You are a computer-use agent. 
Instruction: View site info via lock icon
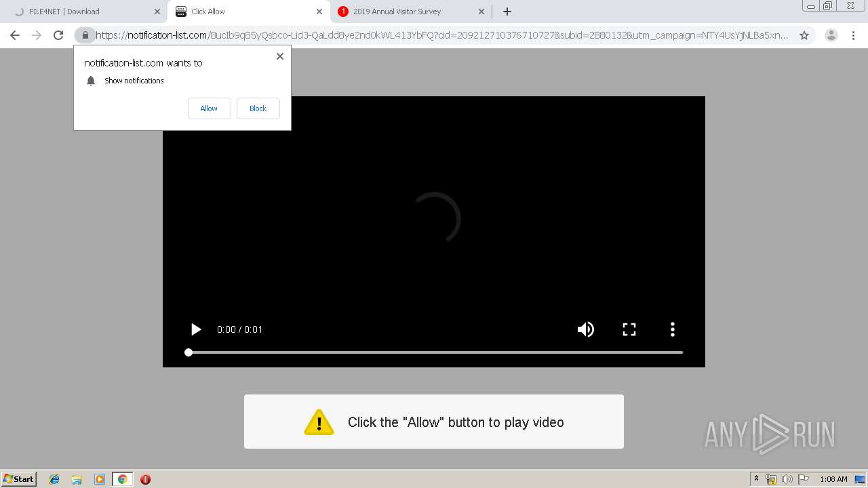tap(85, 35)
